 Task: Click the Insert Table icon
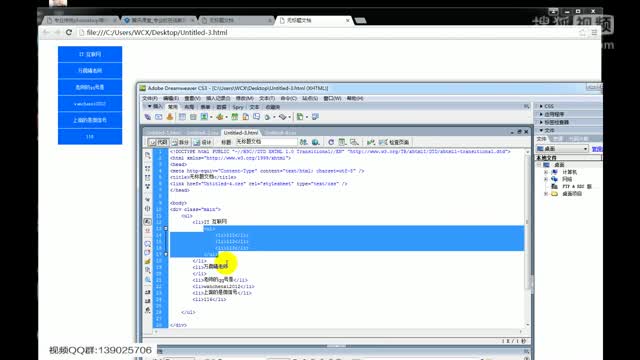pos(182,117)
